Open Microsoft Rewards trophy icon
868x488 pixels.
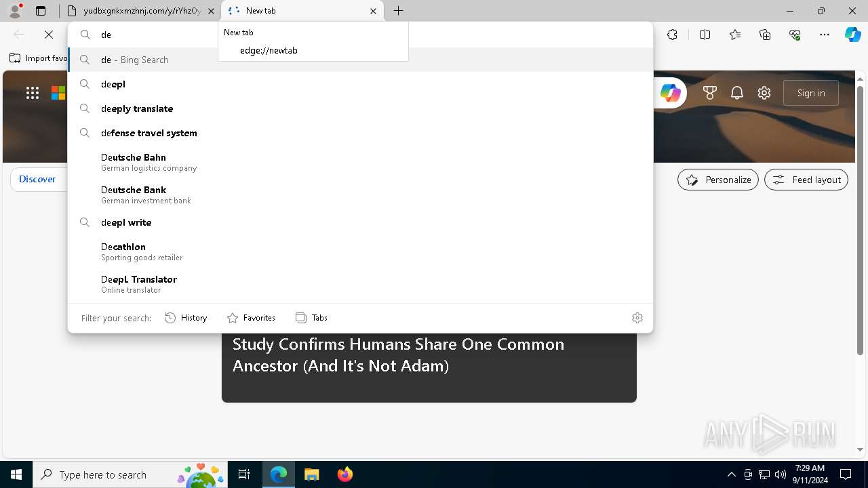click(710, 93)
